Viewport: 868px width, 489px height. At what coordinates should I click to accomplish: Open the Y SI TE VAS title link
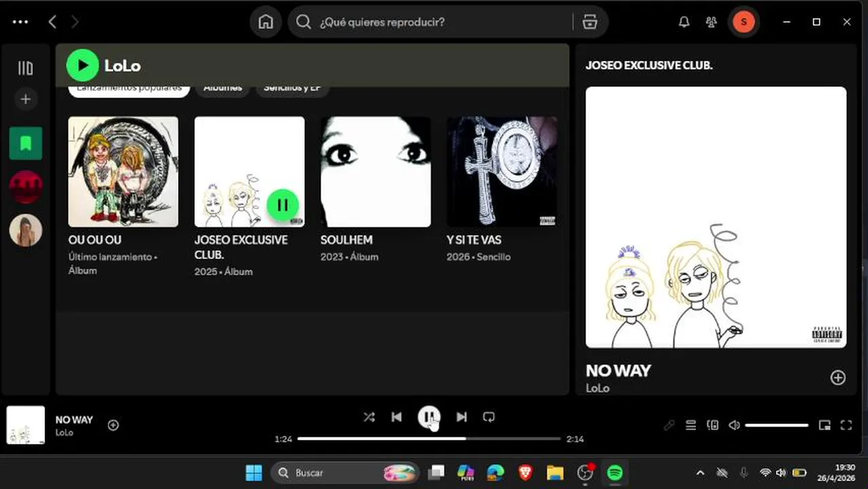474,240
